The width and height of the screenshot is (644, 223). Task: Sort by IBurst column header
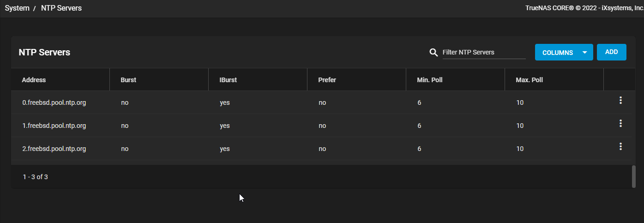[x=228, y=80]
